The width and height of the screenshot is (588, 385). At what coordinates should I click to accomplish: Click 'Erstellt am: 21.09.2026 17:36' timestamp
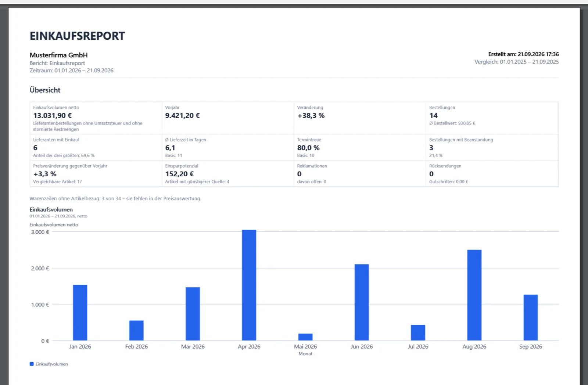coord(523,54)
